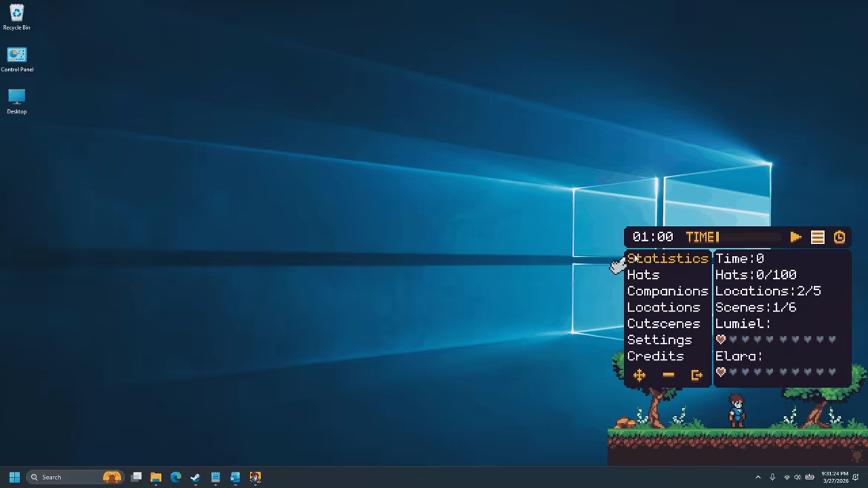Select the Statistics menu item
Image resolution: width=868 pixels, height=488 pixels.
tap(668, 258)
